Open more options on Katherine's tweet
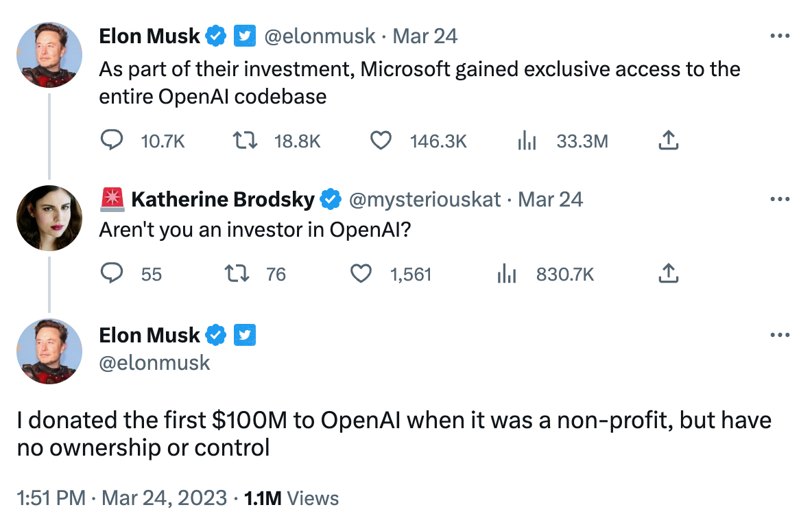Screen dimensions: 812x527 (x=780, y=199)
